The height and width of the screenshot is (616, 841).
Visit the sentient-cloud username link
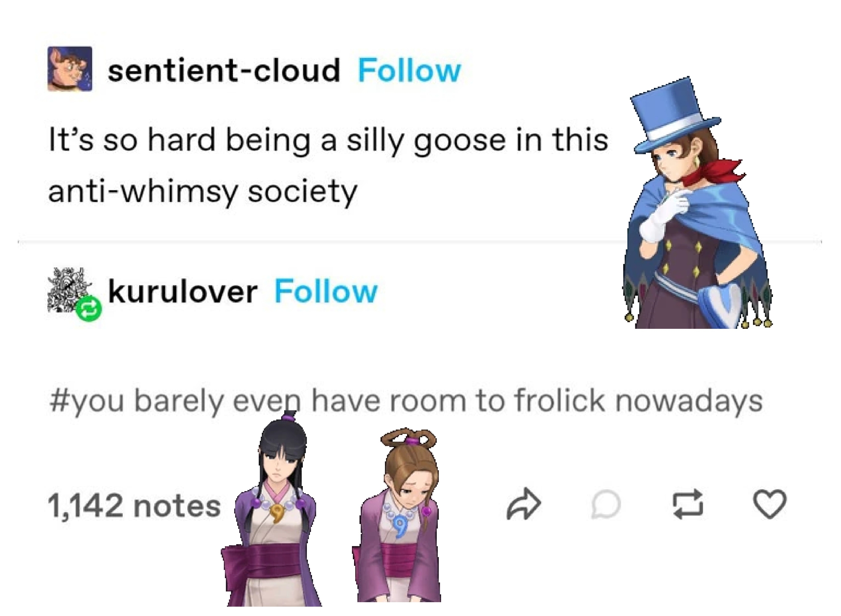(x=224, y=71)
